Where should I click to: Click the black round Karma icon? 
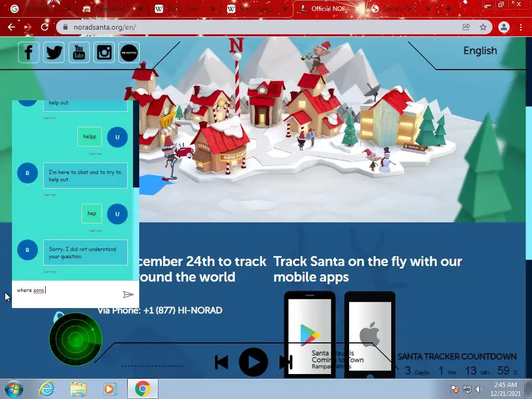pyautogui.click(x=129, y=52)
